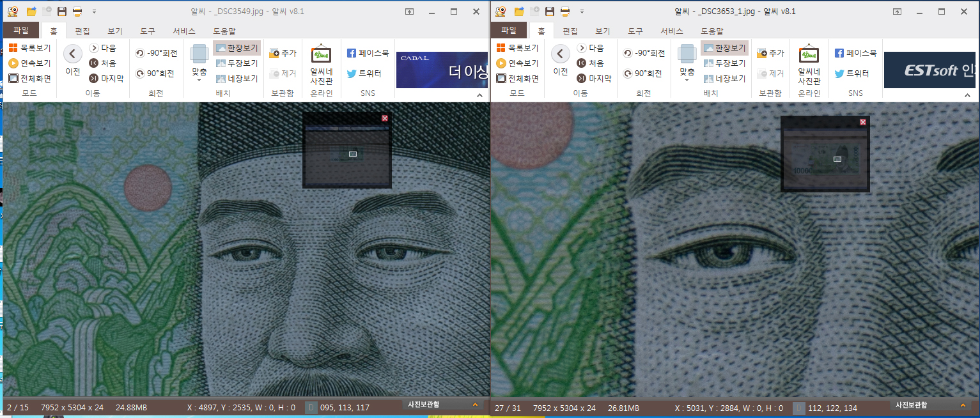Open the quick access dropdown in the _DSC3653_1.jpg title bar
This screenshot has width=980, height=418.
point(582,12)
